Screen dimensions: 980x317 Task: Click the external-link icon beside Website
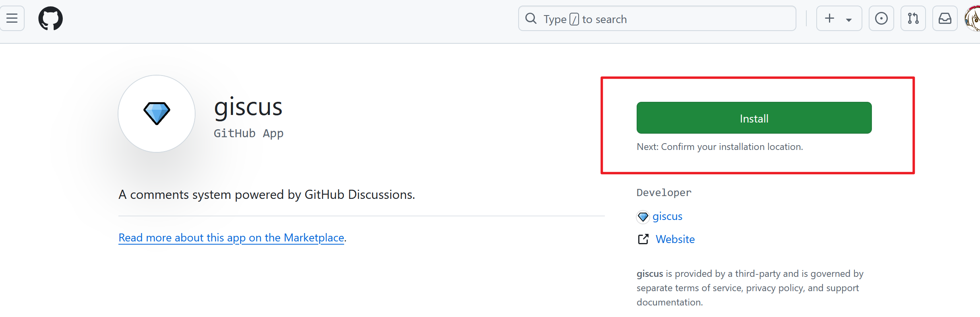pyautogui.click(x=643, y=239)
